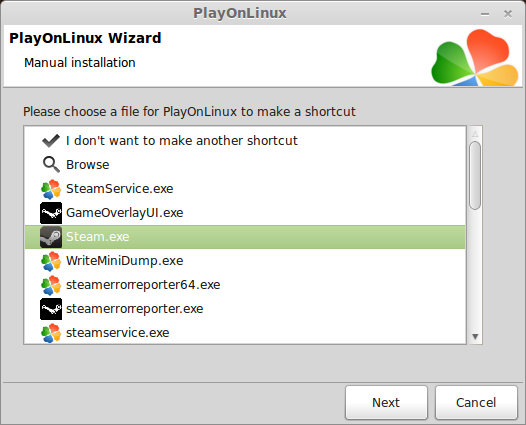Select "I don't want to make another shortcut"

(245, 141)
